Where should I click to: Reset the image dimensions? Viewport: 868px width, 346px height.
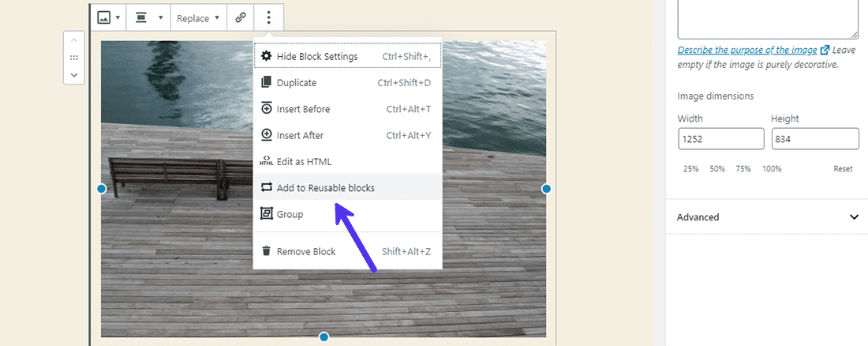point(843,169)
